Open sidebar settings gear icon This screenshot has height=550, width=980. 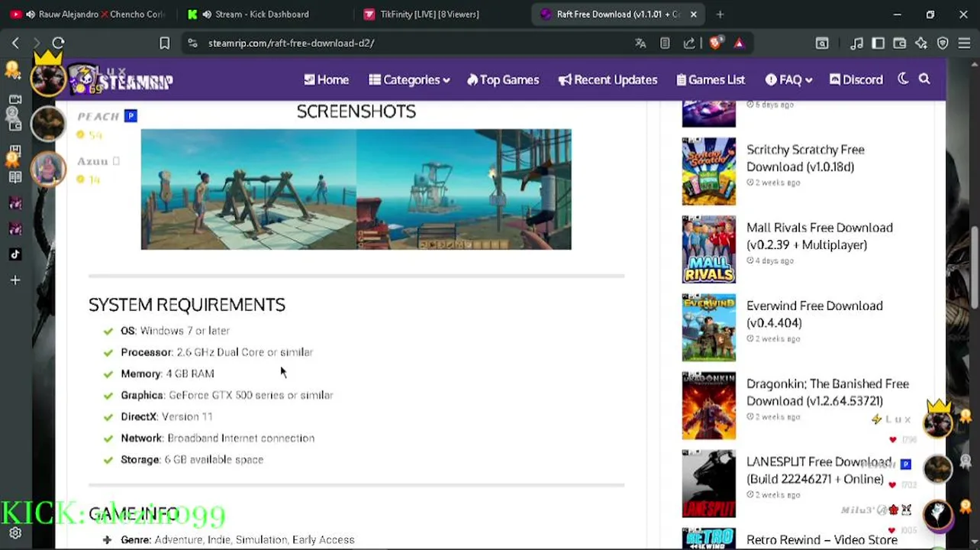point(15,534)
